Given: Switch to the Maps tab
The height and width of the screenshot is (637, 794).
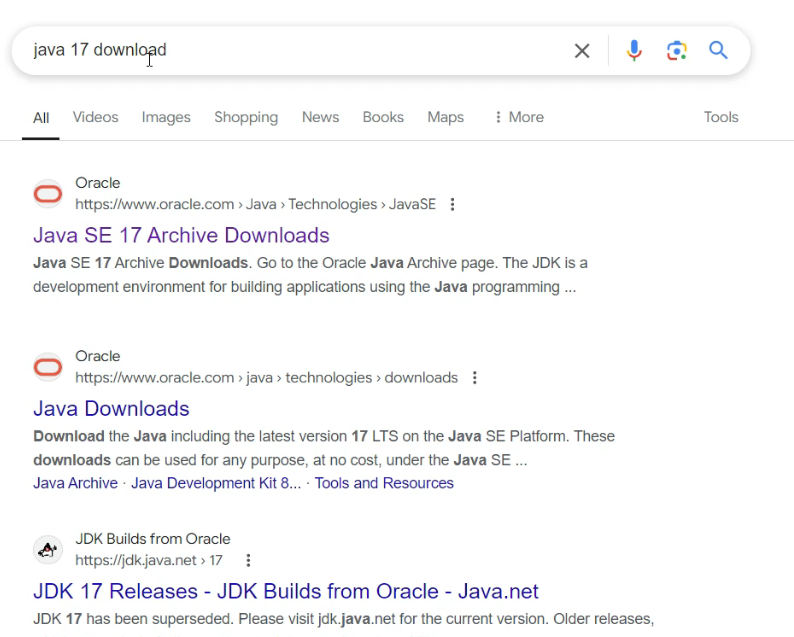Looking at the screenshot, I should click(x=446, y=117).
